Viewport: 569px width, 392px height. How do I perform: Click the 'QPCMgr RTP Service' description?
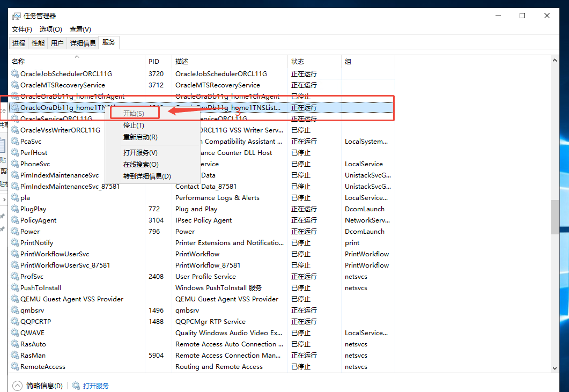tap(210, 322)
